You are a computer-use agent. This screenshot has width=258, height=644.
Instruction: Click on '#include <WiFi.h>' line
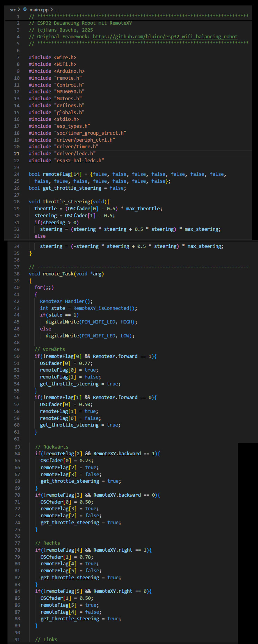[52, 64]
